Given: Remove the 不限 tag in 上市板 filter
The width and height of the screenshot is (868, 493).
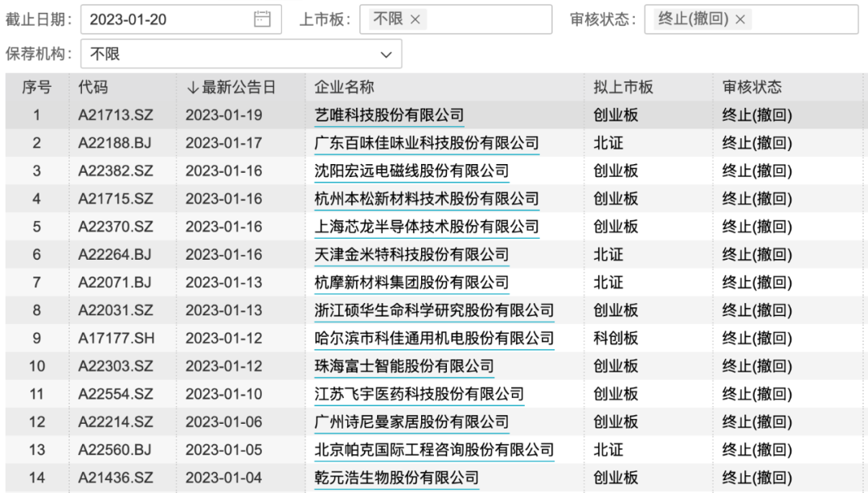Looking at the screenshot, I should 415,19.
